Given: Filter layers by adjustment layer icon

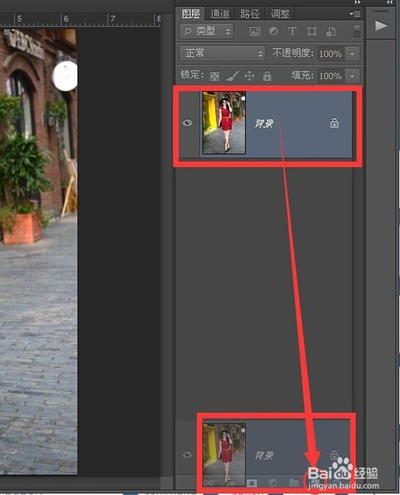Looking at the screenshot, I should [273, 31].
